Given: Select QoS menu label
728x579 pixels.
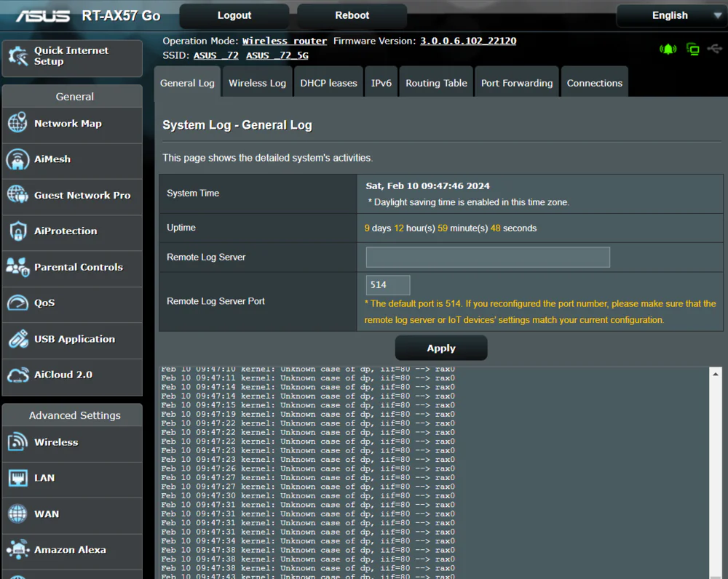Looking at the screenshot, I should 44,303.
